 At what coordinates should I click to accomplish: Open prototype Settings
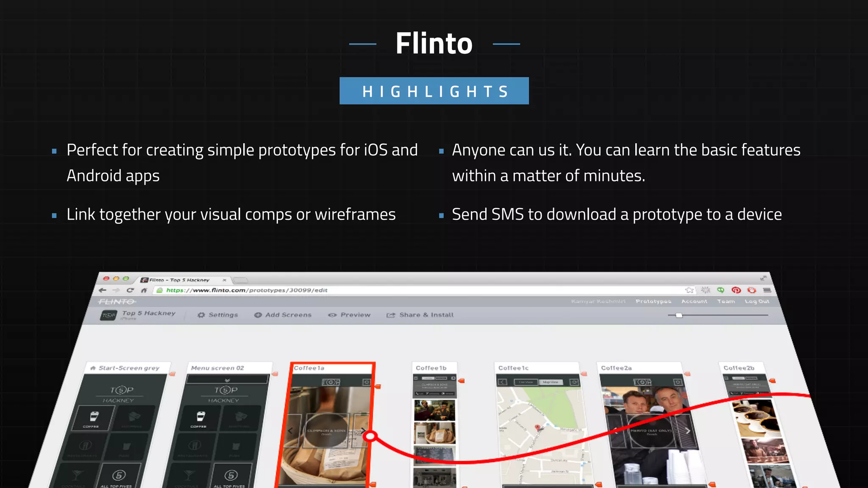218,315
